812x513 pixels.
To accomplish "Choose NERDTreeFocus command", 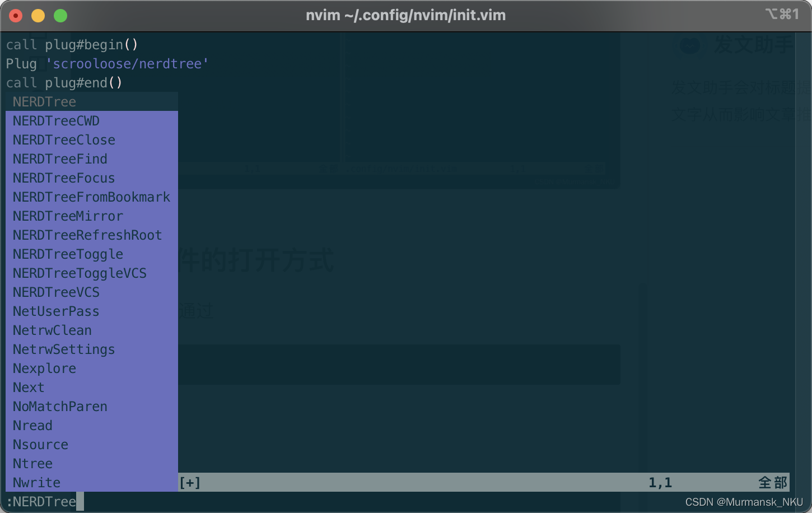I will click(92, 178).
